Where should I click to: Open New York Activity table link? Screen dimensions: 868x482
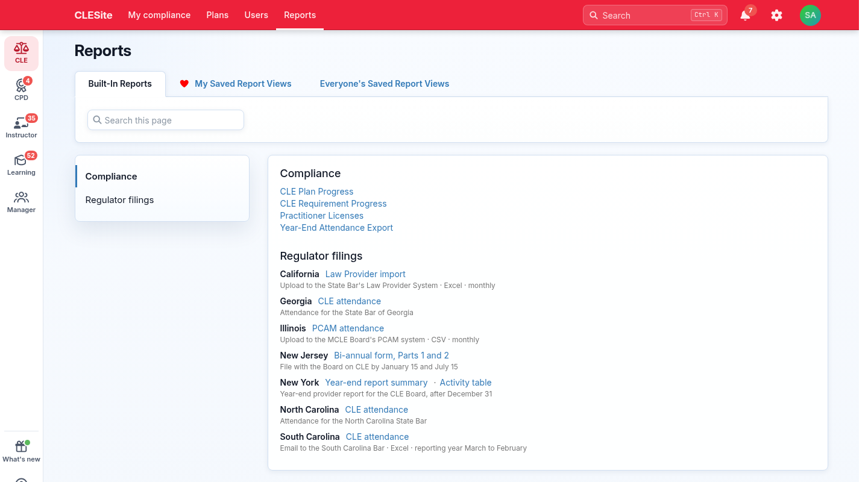tap(465, 383)
